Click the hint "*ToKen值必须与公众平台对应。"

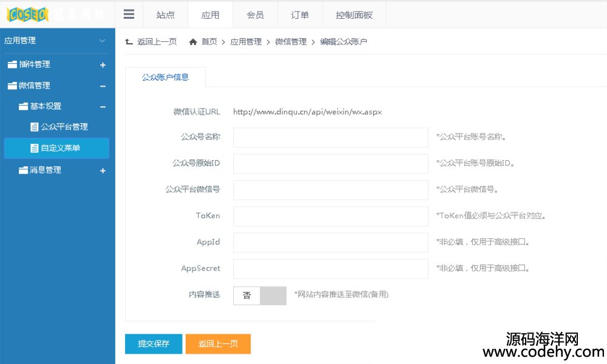click(490, 215)
